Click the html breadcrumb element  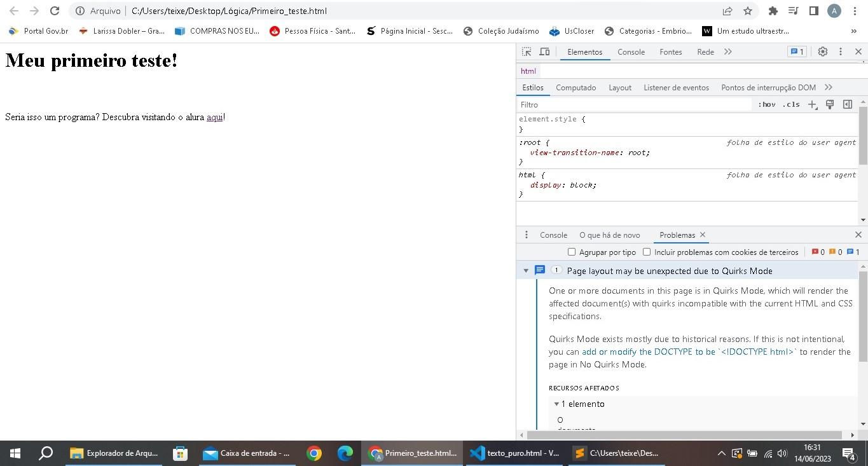pyautogui.click(x=528, y=71)
